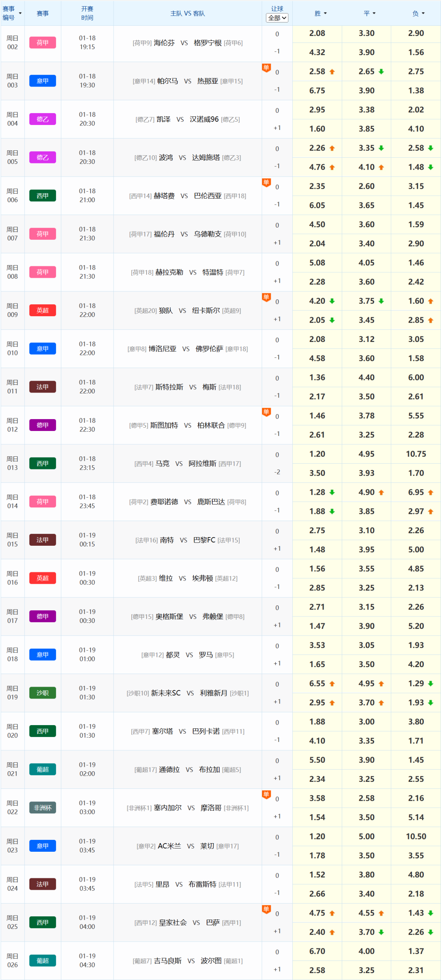
Task: Sort by the 赛事编号 header arrow
Action: [20, 13]
